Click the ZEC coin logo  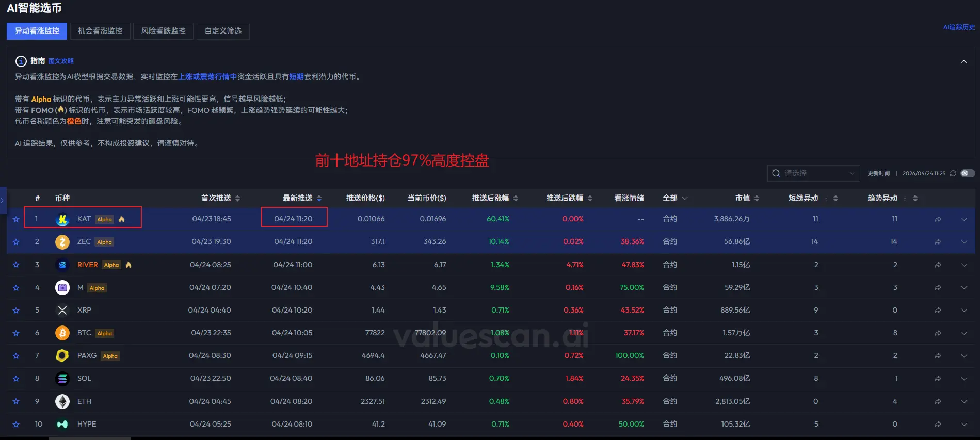point(62,242)
